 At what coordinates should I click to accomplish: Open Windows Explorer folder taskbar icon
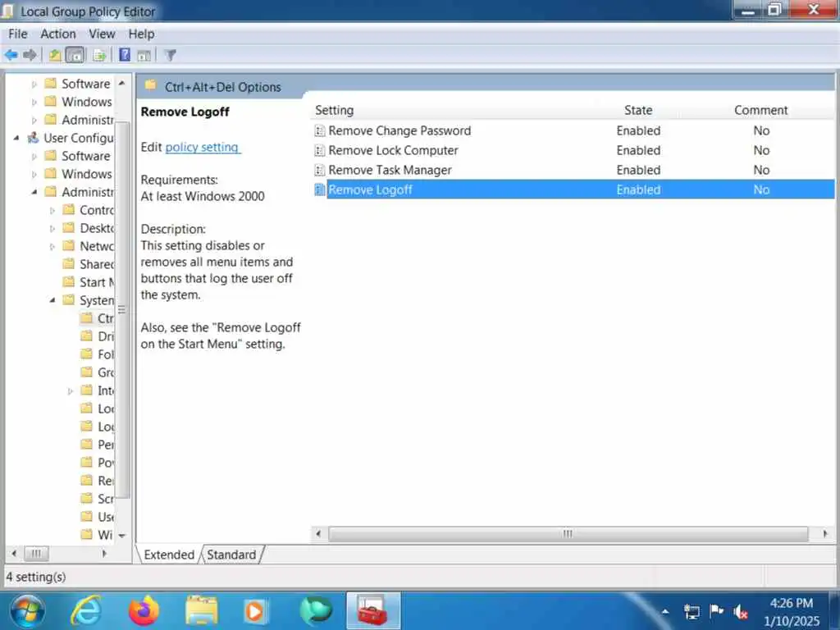click(x=202, y=610)
